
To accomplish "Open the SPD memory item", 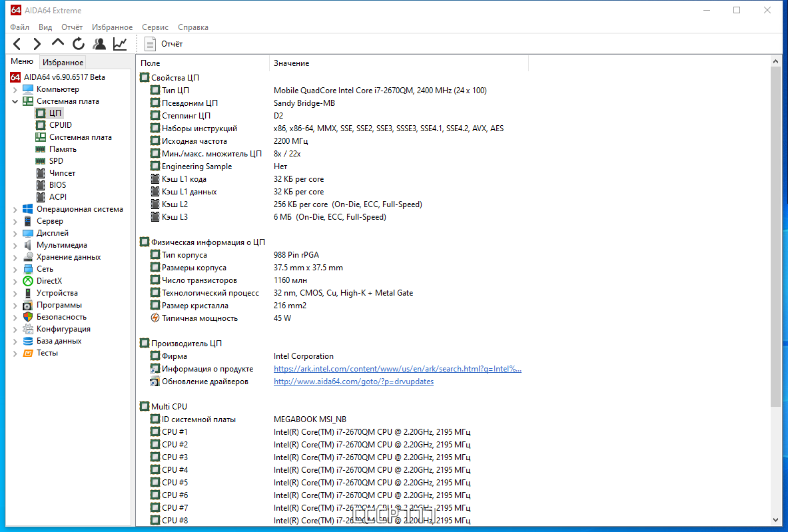I will coord(56,161).
